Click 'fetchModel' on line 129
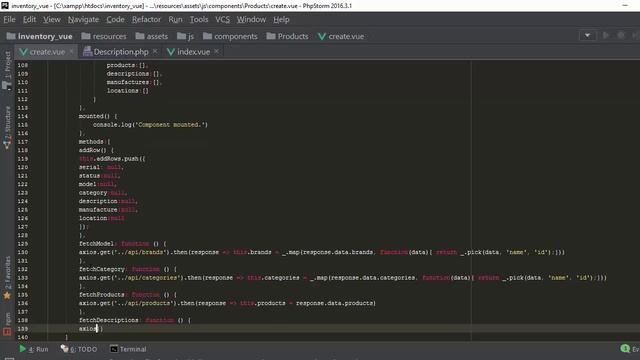Image resolution: width=640 pixels, height=360 pixels. coord(96,244)
